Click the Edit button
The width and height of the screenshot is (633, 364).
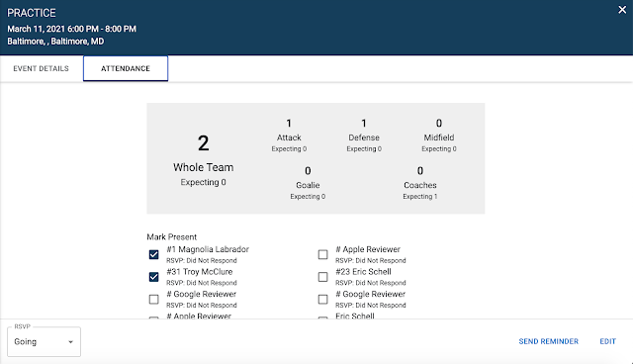[607, 341]
